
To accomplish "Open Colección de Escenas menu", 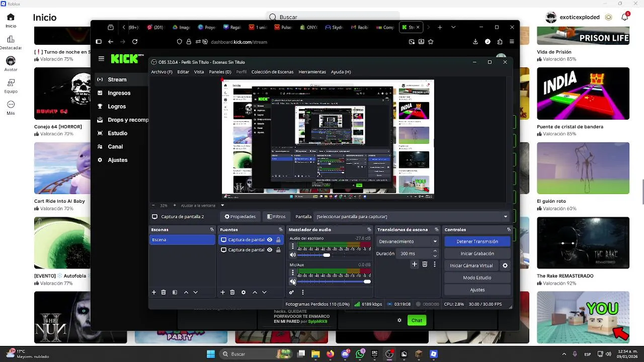I will click(x=272, y=72).
